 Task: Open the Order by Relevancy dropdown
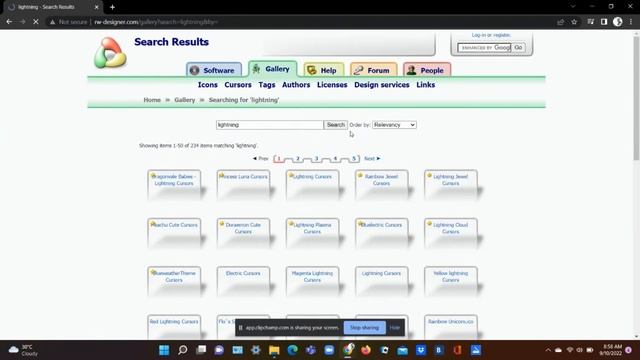394,125
